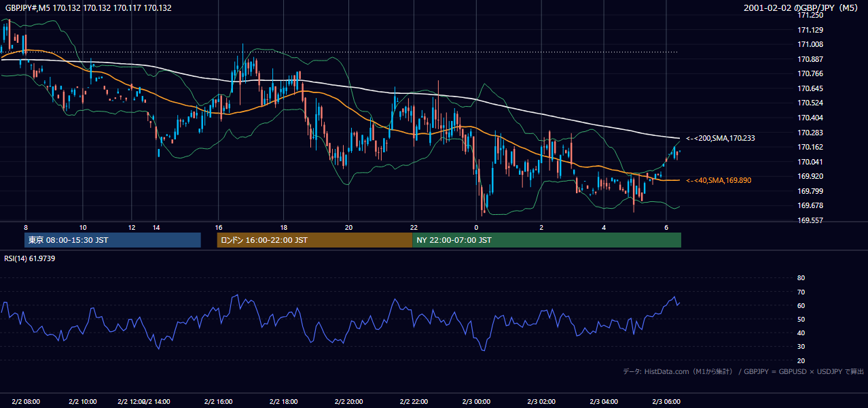Click the 2/2 22:00 date label

click(x=414, y=401)
